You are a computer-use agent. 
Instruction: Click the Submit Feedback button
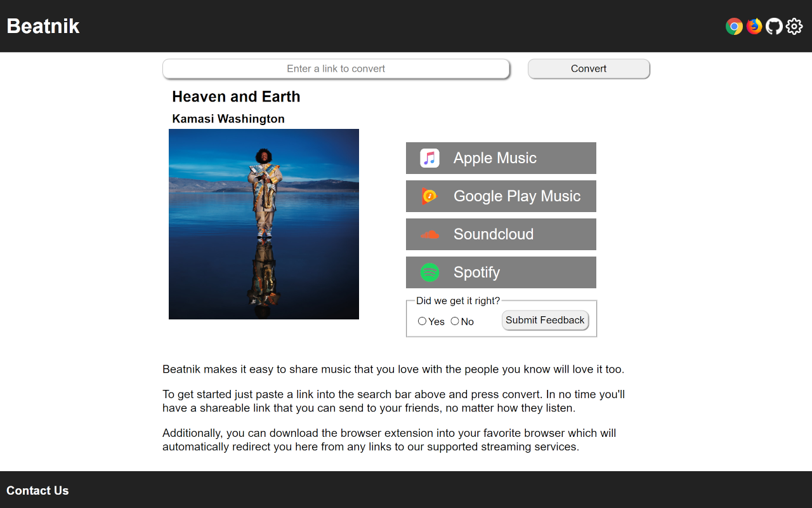tap(545, 320)
